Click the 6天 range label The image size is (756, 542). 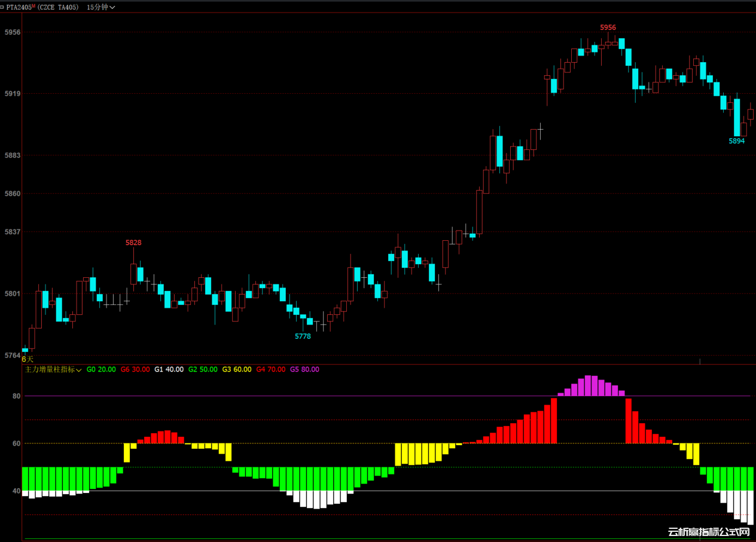click(28, 359)
